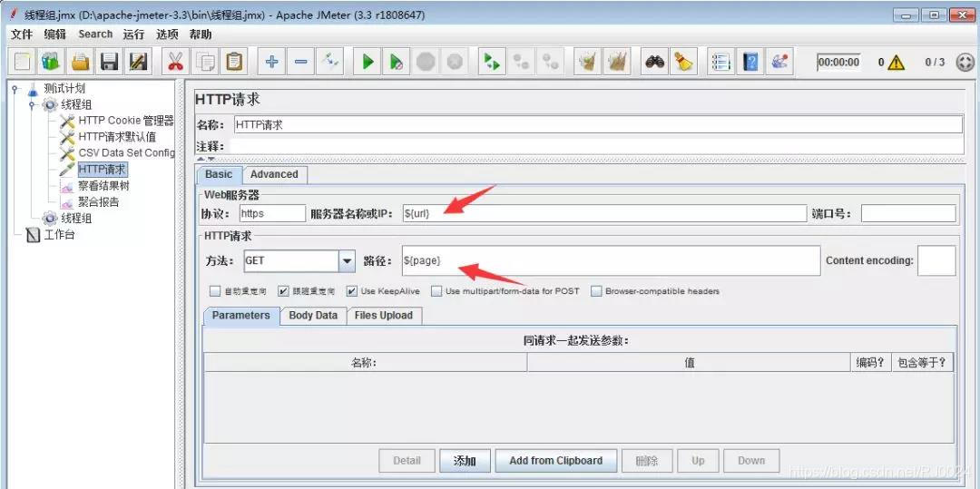This screenshot has height=489, width=980.
Task: Open the Templates icon in toolbar
Action: [x=51, y=62]
